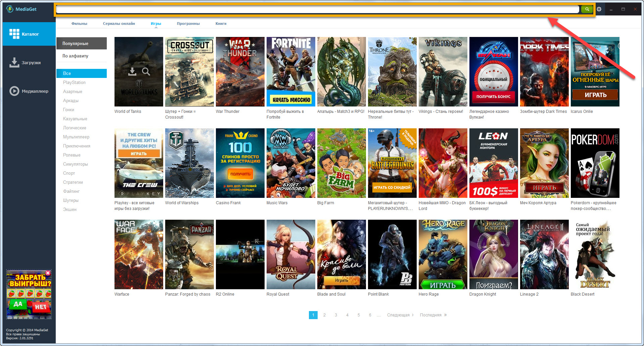
Task: Filter games by PlayStation
Action: [74, 82]
